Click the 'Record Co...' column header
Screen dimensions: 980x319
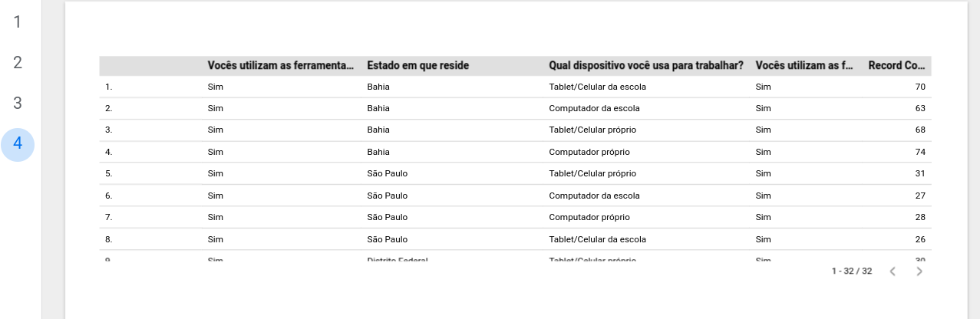click(896, 66)
